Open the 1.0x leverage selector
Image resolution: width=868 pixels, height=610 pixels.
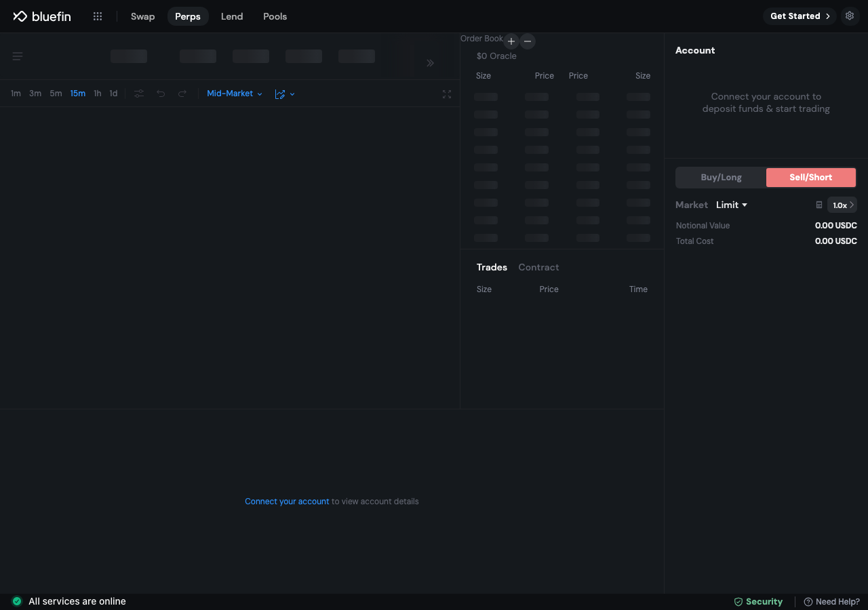click(x=842, y=205)
